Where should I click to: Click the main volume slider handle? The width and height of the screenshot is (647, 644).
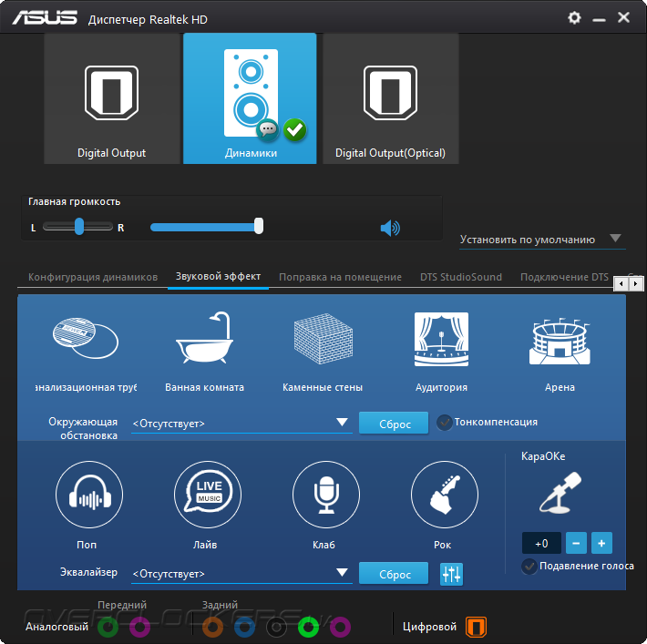(259, 226)
